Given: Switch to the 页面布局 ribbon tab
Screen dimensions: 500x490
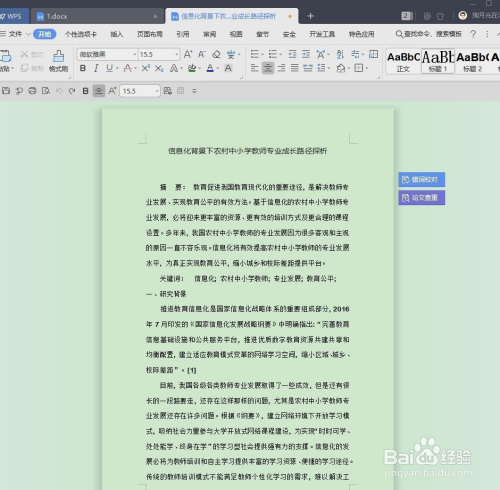Looking at the screenshot, I should point(150,34).
